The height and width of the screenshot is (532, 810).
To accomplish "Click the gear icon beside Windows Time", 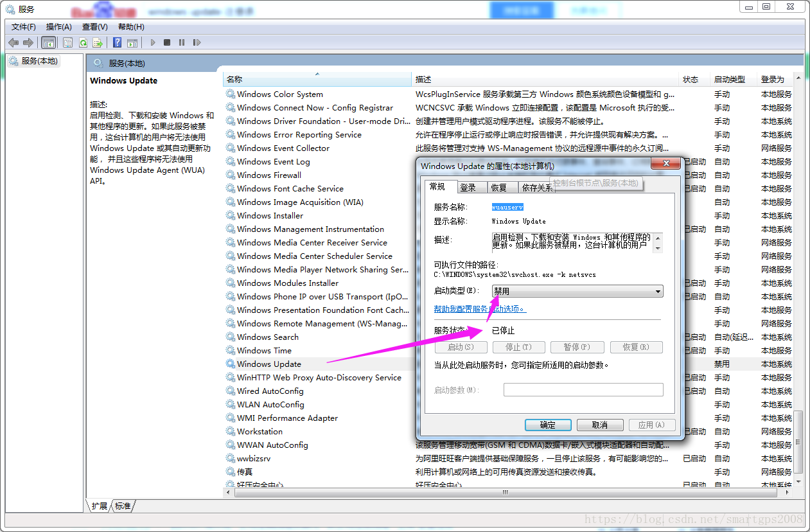I will 231,350.
